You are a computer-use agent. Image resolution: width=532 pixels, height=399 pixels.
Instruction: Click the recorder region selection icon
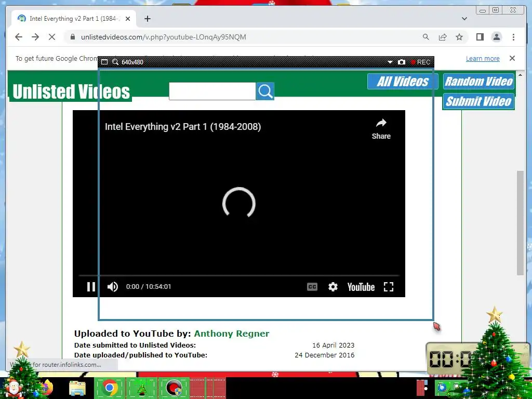(x=104, y=62)
